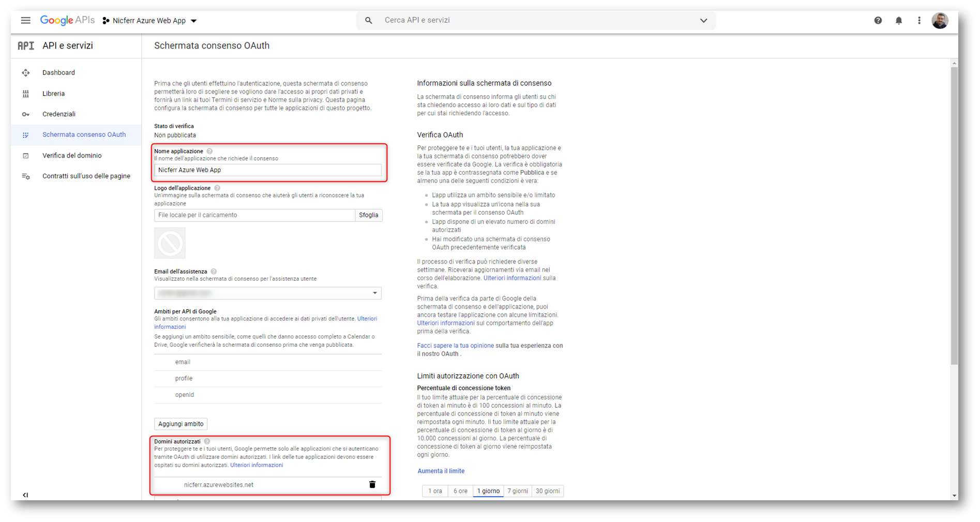The image size is (980, 522).
Task: Select the 7 giorni time range tab
Action: [x=518, y=491]
